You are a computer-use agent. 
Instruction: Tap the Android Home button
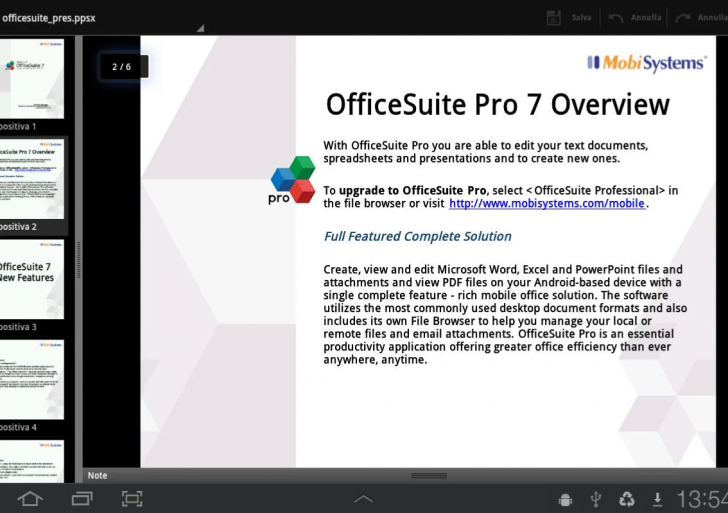click(30, 499)
